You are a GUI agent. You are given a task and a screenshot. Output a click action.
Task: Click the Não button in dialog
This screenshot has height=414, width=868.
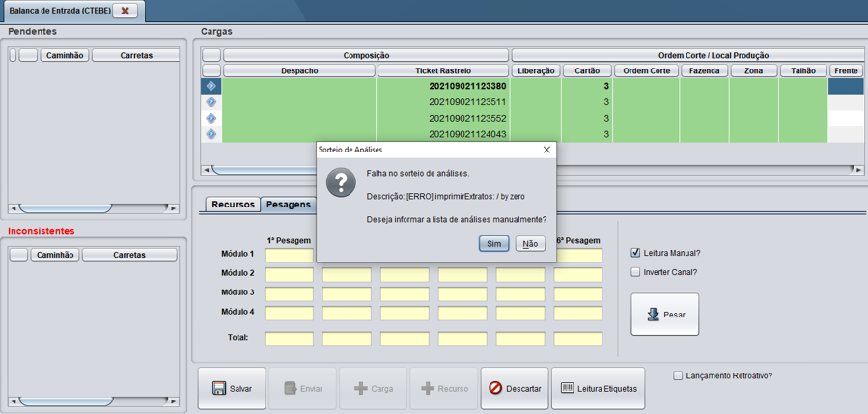pos(530,243)
